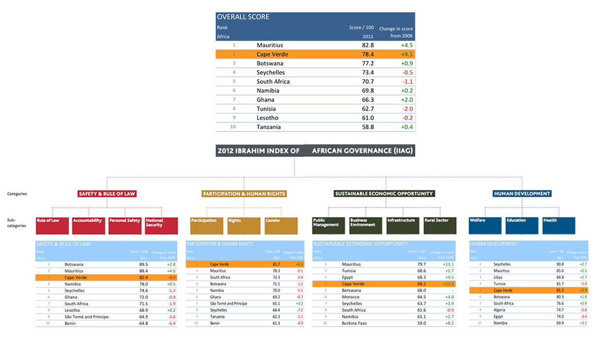Click Cape Verde's +11.2 change in Economic Opportunity

pyautogui.click(x=448, y=284)
